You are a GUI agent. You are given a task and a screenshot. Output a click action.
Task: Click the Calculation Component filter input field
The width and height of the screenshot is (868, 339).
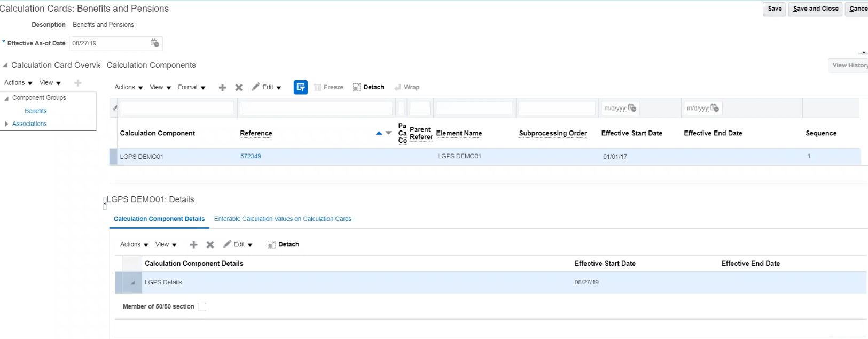[x=177, y=108]
